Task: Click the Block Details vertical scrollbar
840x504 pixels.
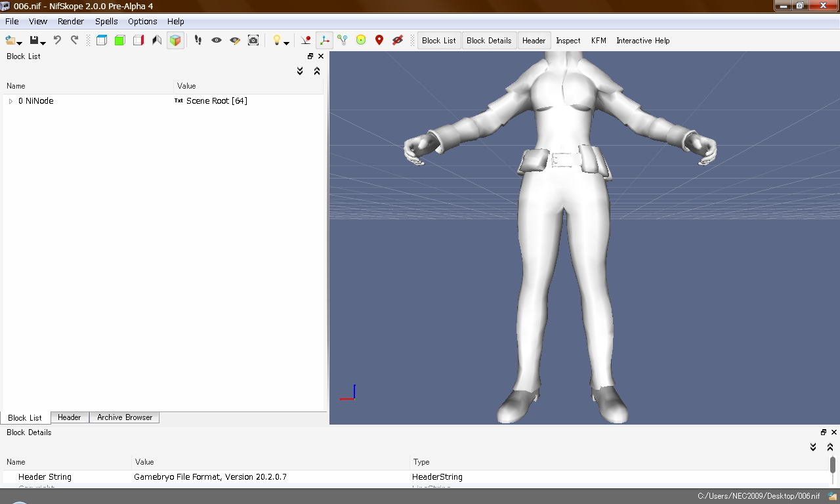Action: pyautogui.click(x=832, y=466)
